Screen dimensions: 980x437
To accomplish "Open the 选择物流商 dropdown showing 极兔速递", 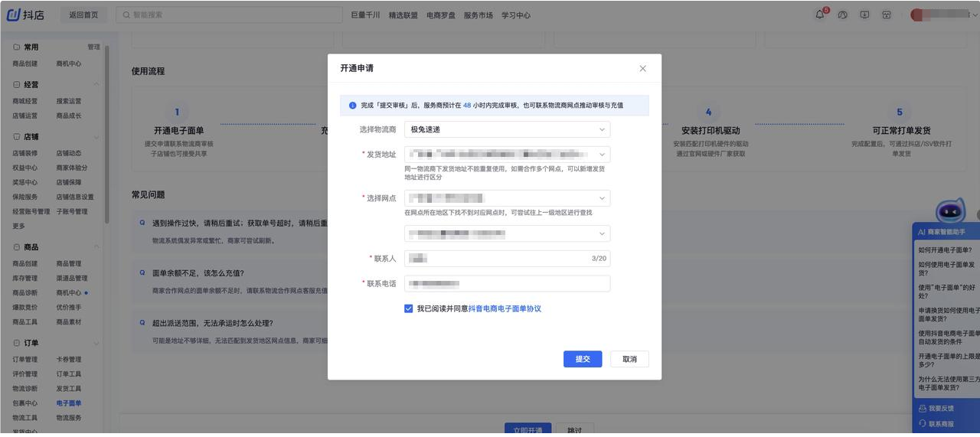I will pos(507,129).
